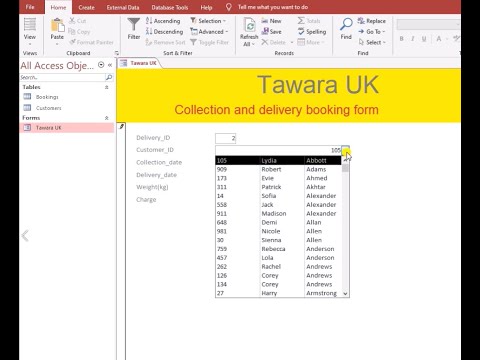Select customer 759 Rebecca Anderson
This screenshot has height=360, width=480.
click(278, 249)
